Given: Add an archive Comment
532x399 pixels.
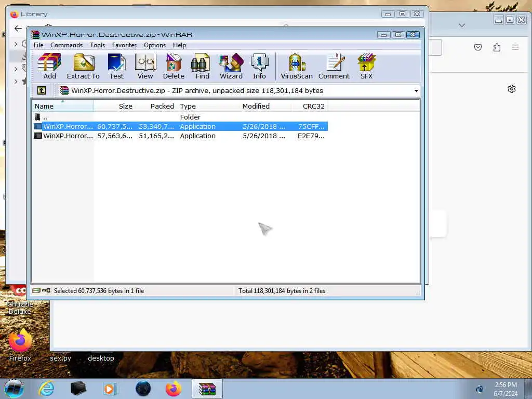Looking at the screenshot, I should pyautogui.click(x=334, y=66).
